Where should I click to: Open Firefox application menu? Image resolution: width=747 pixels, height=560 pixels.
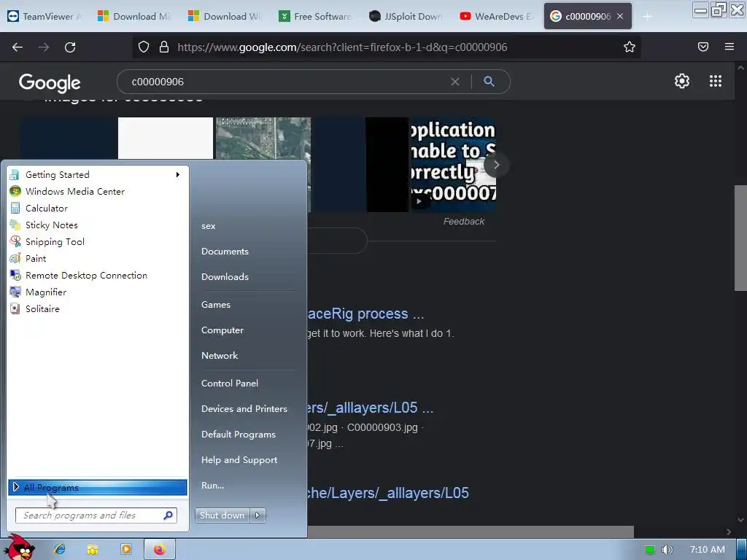click(x=729, y=47)
